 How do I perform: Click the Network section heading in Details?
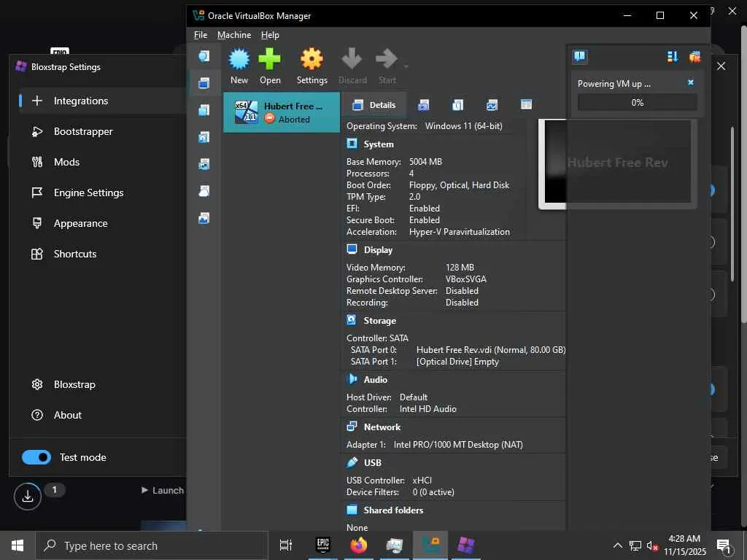[382, 427]
